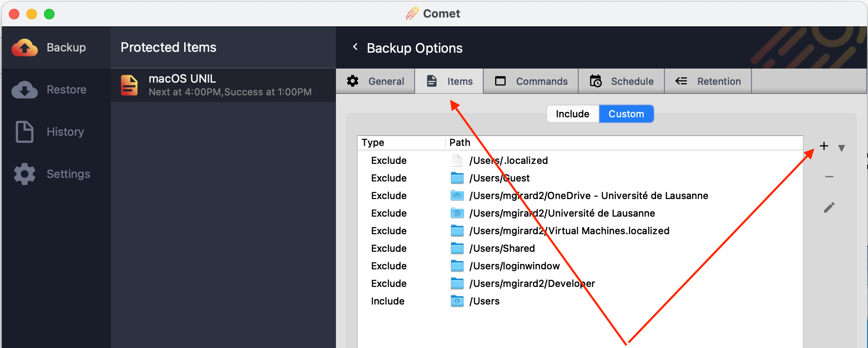Open the add-item dropdown arrow
Viewport: 868px width, 348px height.
pyautogui.click(x=841, y=148)
